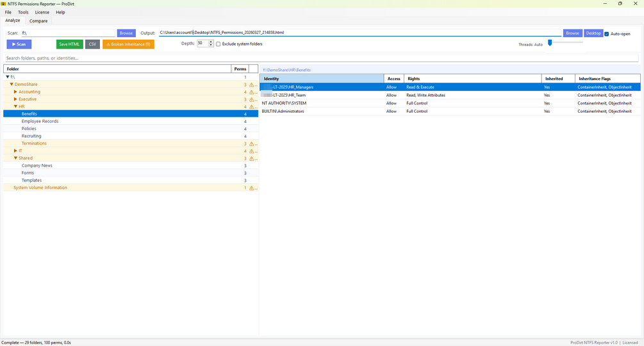
Task: Set output location with the Desktop button
Action: pyautogui.click(x=593, y=33)
